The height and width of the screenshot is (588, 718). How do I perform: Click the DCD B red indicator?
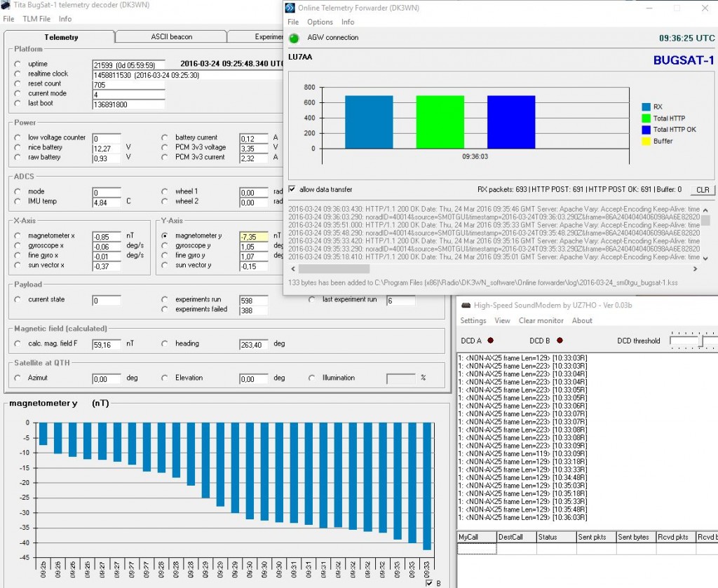560,341
